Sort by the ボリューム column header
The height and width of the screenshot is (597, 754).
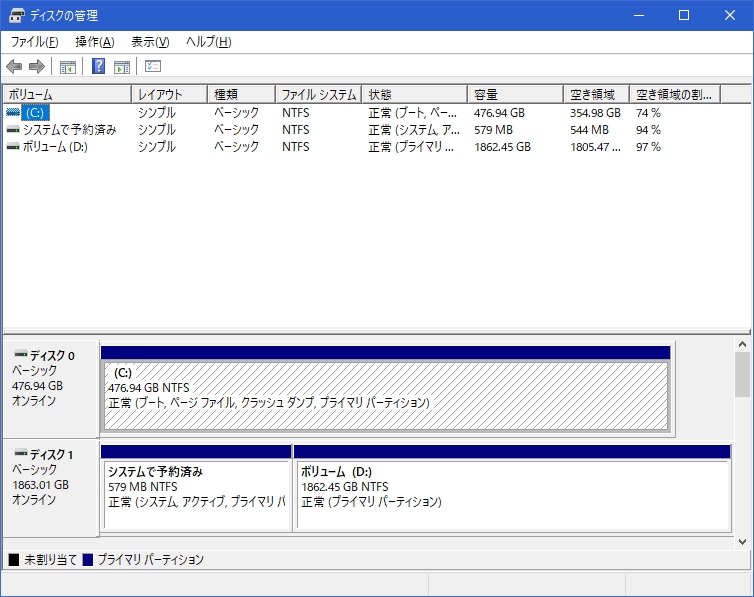pos(67,94)
